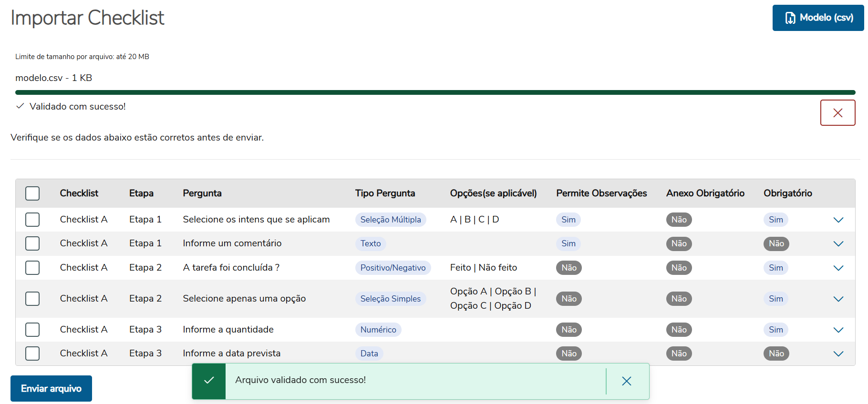
Task: Click the red X remove file icon
Action: tap(837, 113)
